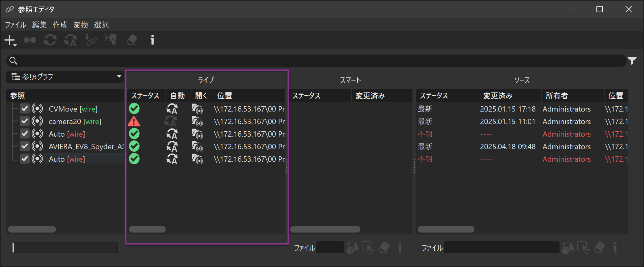Click the info icon beside the スマート ファイル field
This screenshot has width=644, height=267.
(x=400, y=248)
